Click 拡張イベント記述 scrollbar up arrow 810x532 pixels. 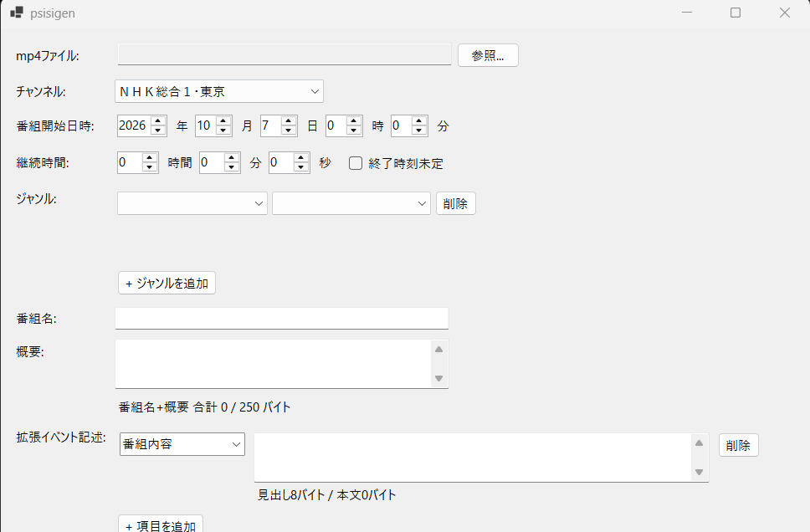pos(699,442)
